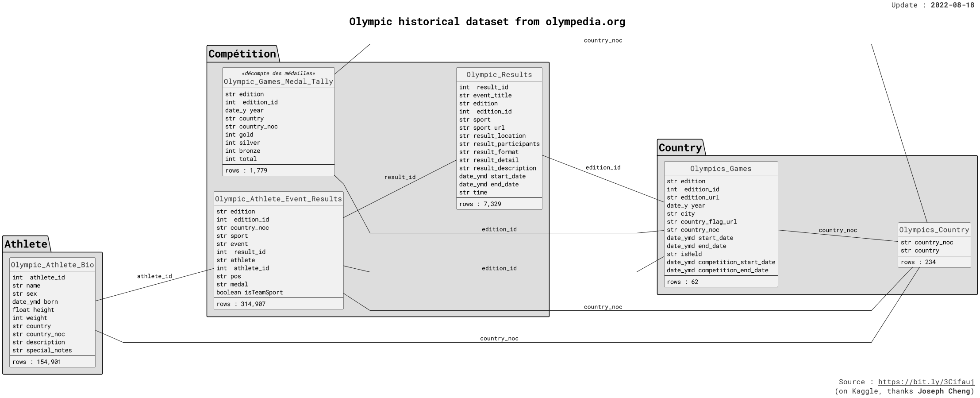
Task: Click 'str medal' field
Action: pyautogui.click(x=232, y=284)
